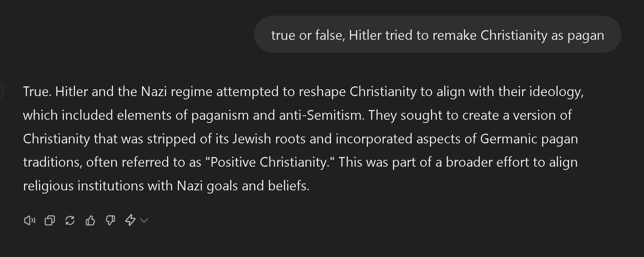Click "Jewish roots" in the response text
The height and width of the screenshot is (257, 644).
[x=269, y=139]
